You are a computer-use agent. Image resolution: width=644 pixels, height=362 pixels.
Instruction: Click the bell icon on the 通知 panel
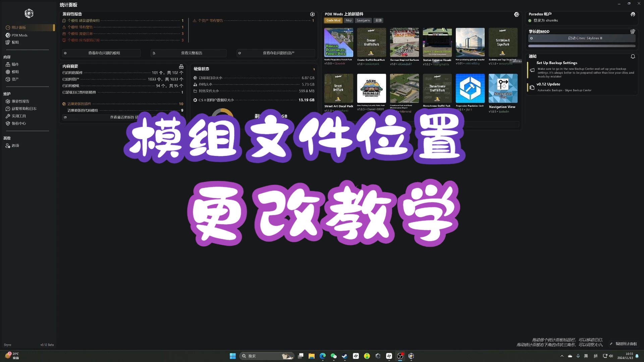tap(633, 56)
